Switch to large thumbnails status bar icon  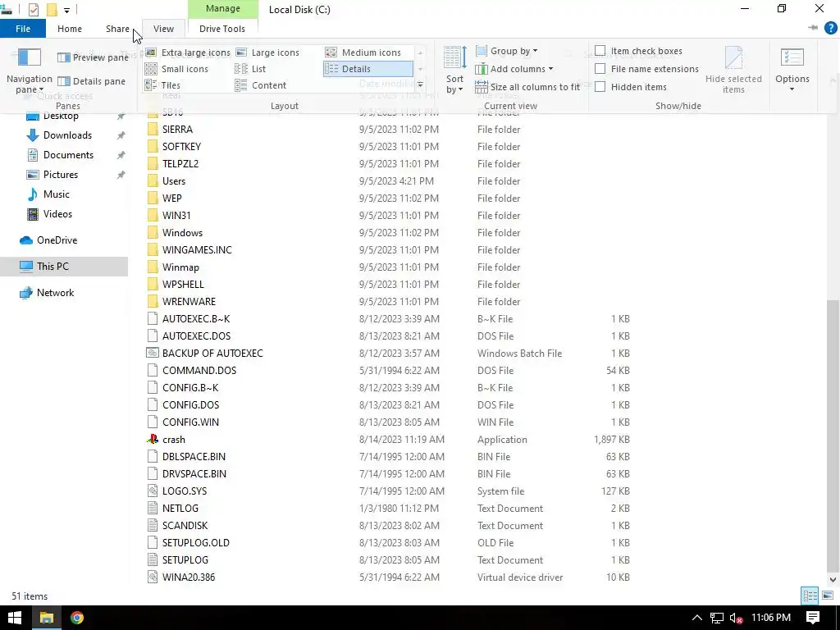point(828,596)
